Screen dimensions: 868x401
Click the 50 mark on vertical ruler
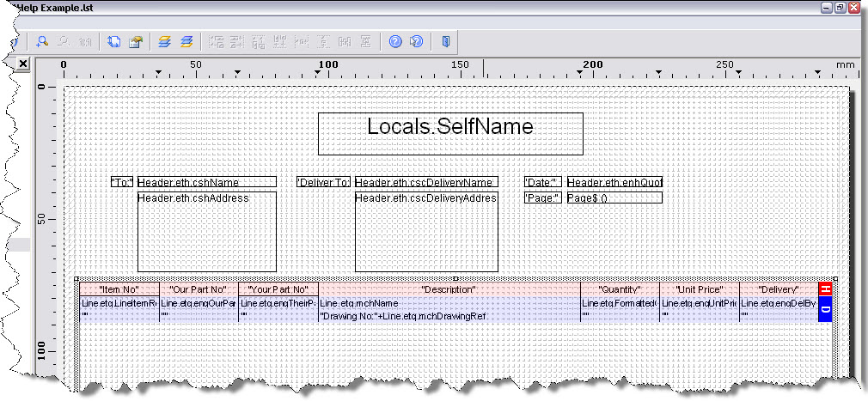[x=41, y=219]
